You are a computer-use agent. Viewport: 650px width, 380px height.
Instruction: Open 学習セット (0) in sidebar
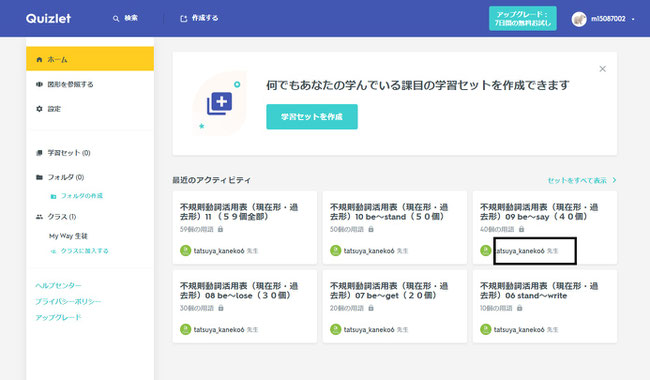point(68,153)
